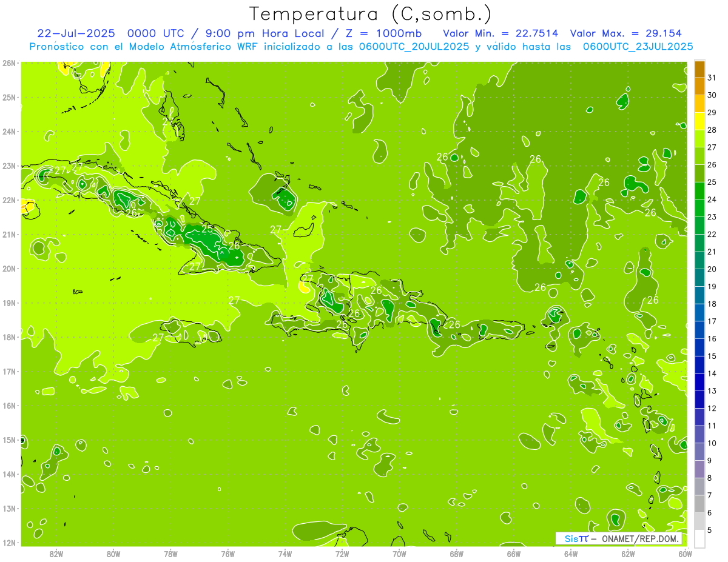Click the legend swatch between 26 and 27
The image size is (728, 562).
point(699,156)
